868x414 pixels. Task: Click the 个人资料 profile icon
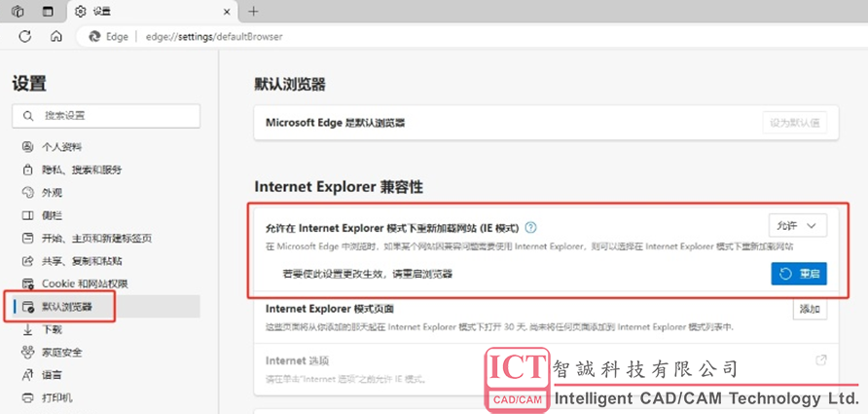coord(27,147)
